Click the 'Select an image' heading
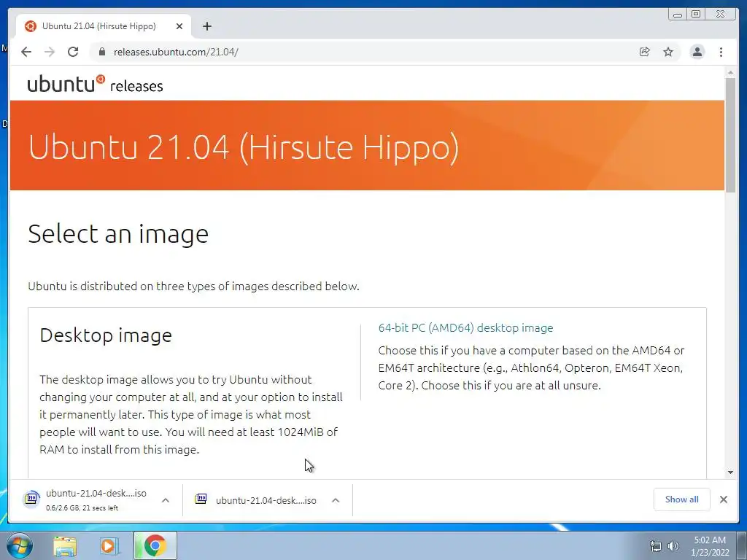This screenshot has width=747, height=560. tap(118, 234)
